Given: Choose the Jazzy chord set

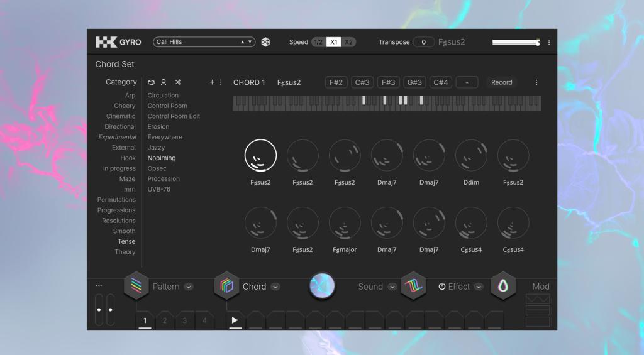Looking at the screenshot, I should 156,148.
